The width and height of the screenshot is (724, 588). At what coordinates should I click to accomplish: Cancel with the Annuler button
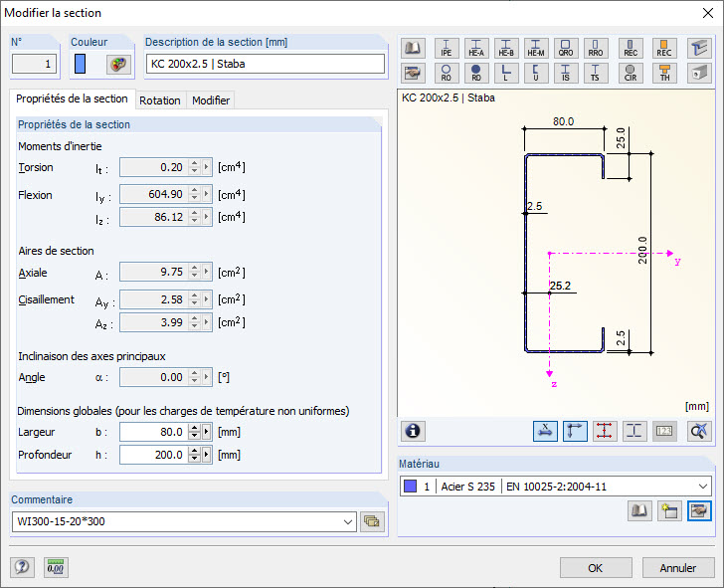(x=678, y=568)
